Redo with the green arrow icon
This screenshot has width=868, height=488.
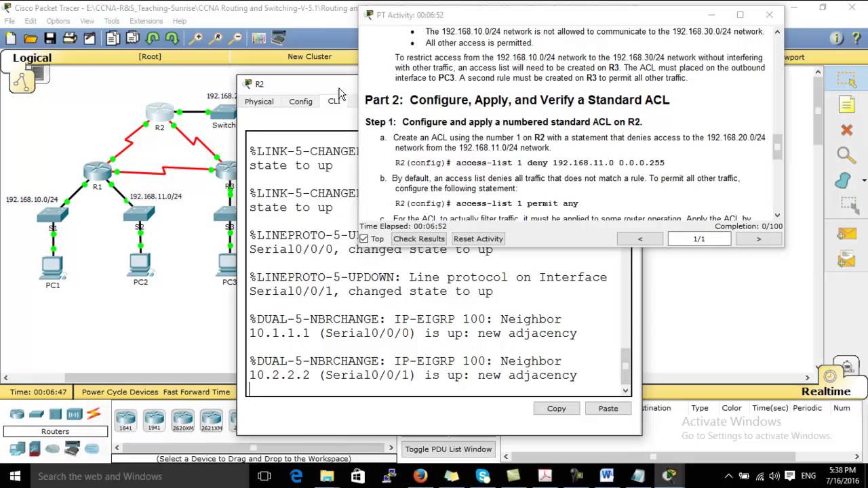click(172, 39)
